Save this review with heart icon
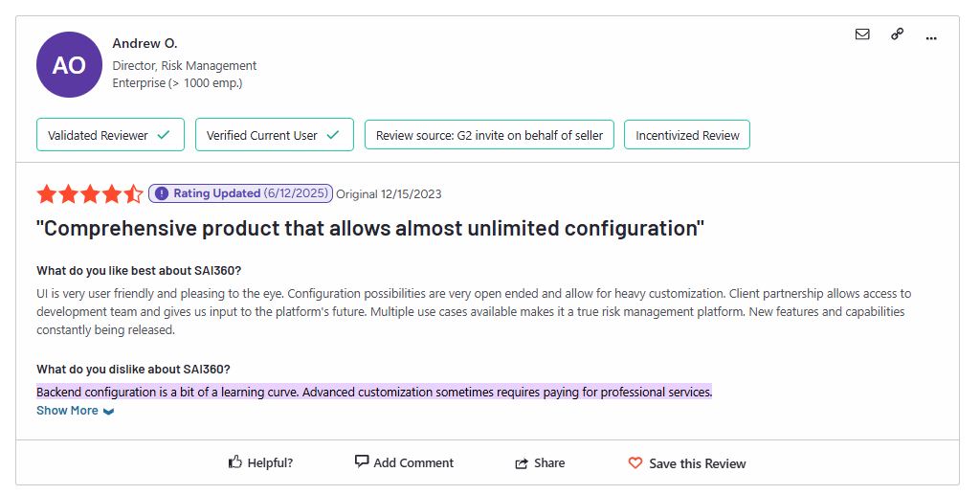980x495 pixels. coord(635,462)
